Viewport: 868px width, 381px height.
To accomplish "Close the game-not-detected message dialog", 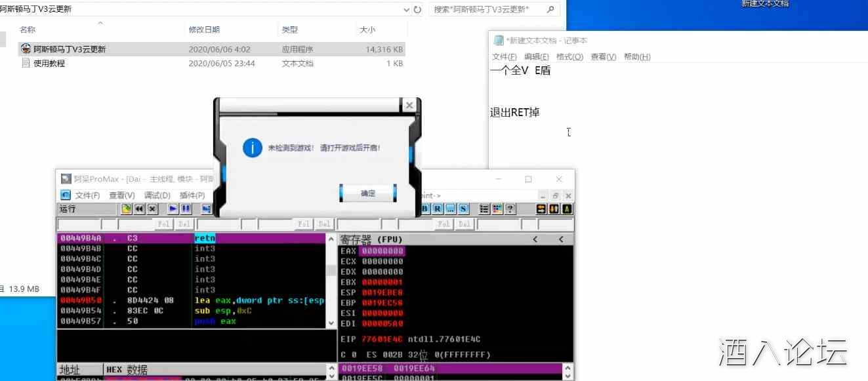I will coord(409,106).
